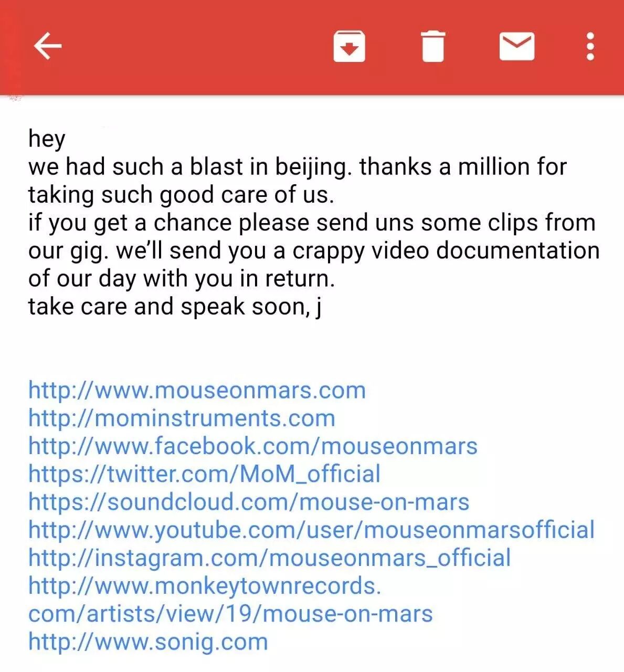Open the mouseonmars.com website link
Image resolution: width=624 pixels, height=672 pixels.
point(197,390)
